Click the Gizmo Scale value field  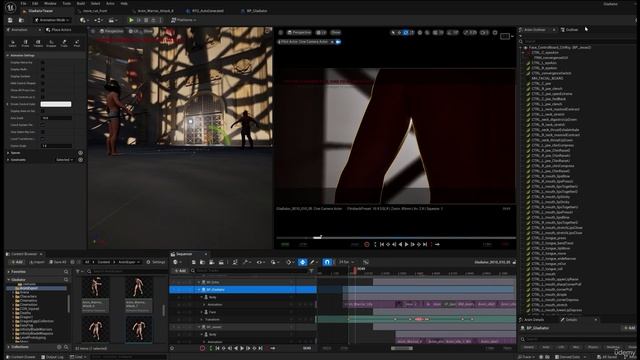click(56, 146)
